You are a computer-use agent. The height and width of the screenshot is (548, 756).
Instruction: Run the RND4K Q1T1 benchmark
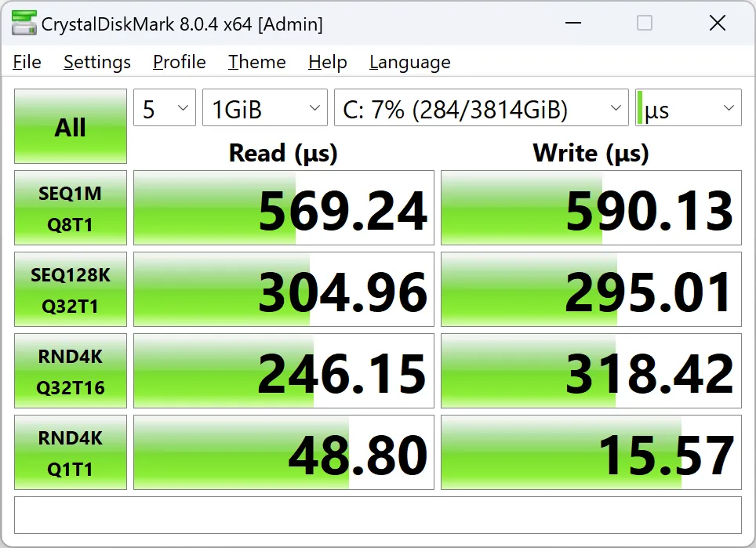pos(71,452)
